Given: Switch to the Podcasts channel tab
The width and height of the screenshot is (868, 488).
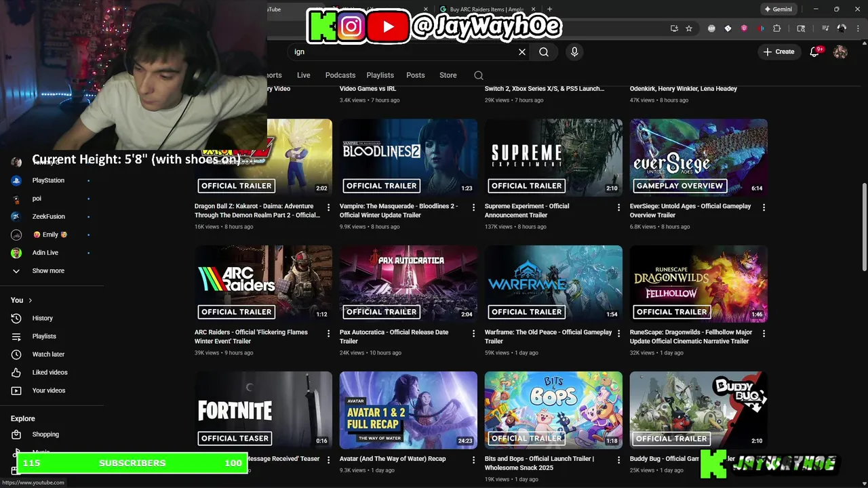Looking at the screenshot, I should [340, 75].
